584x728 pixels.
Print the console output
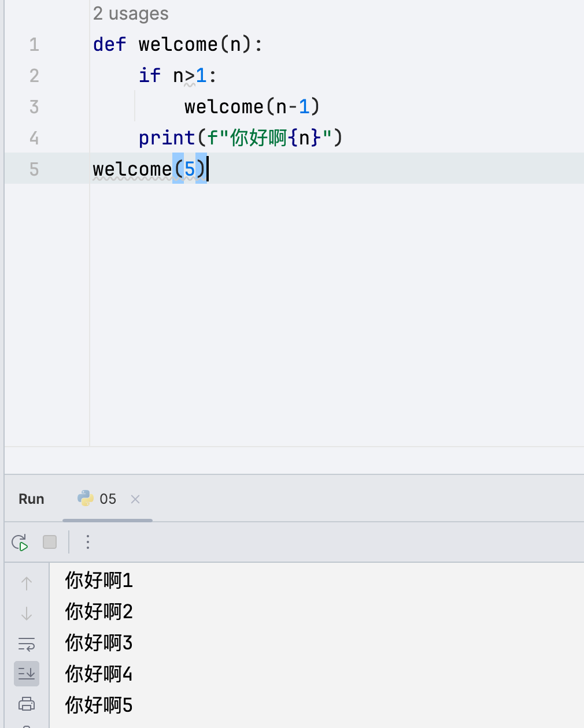pos(27,704)
